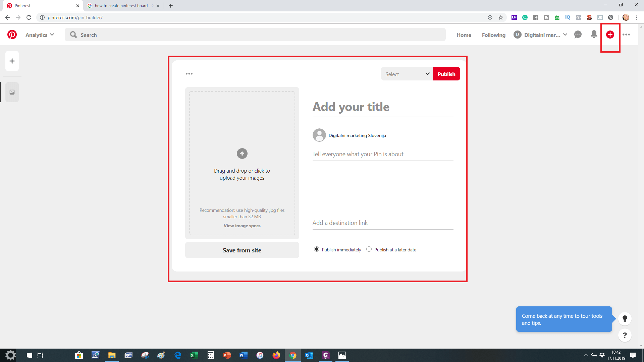Click the Save from site button
Viewport: 644px width, 362px height.
pyautogui.click(x=242, y=250)
